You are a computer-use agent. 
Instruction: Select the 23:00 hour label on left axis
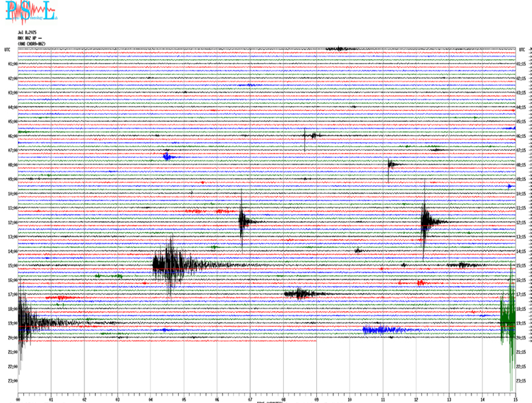tap(12, 381)
